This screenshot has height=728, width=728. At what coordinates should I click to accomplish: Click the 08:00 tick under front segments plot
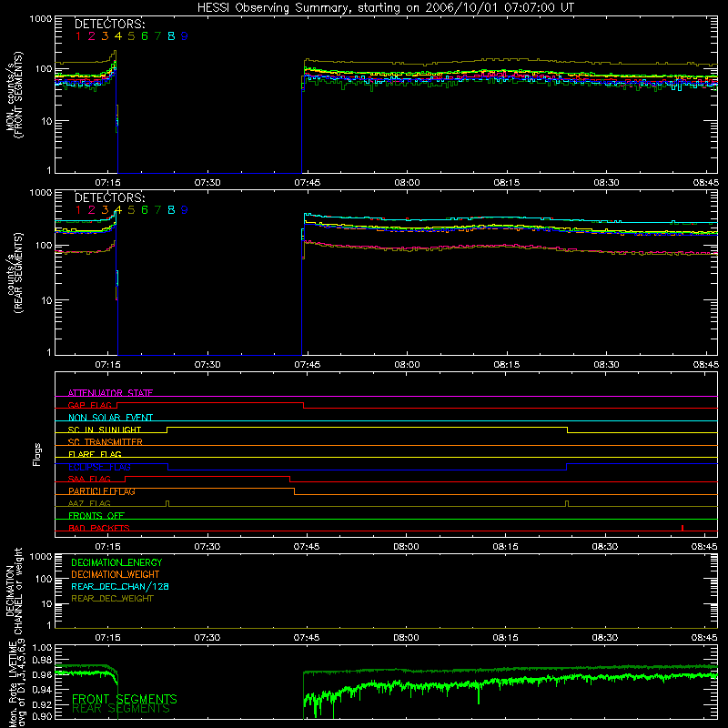coord(407,183)
